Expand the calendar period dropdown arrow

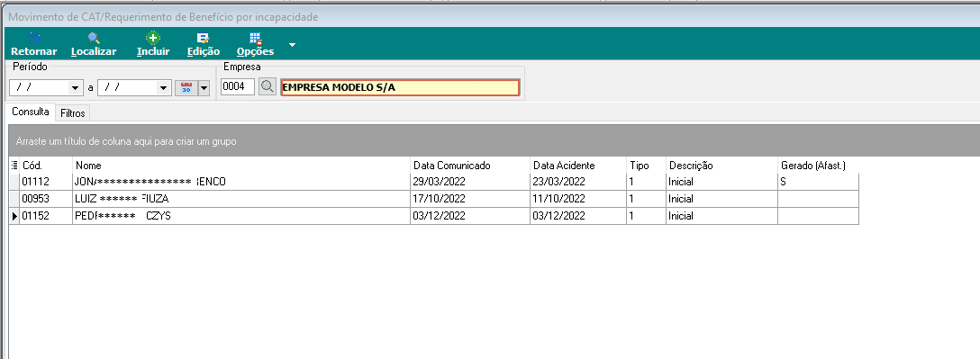[204, 88]
